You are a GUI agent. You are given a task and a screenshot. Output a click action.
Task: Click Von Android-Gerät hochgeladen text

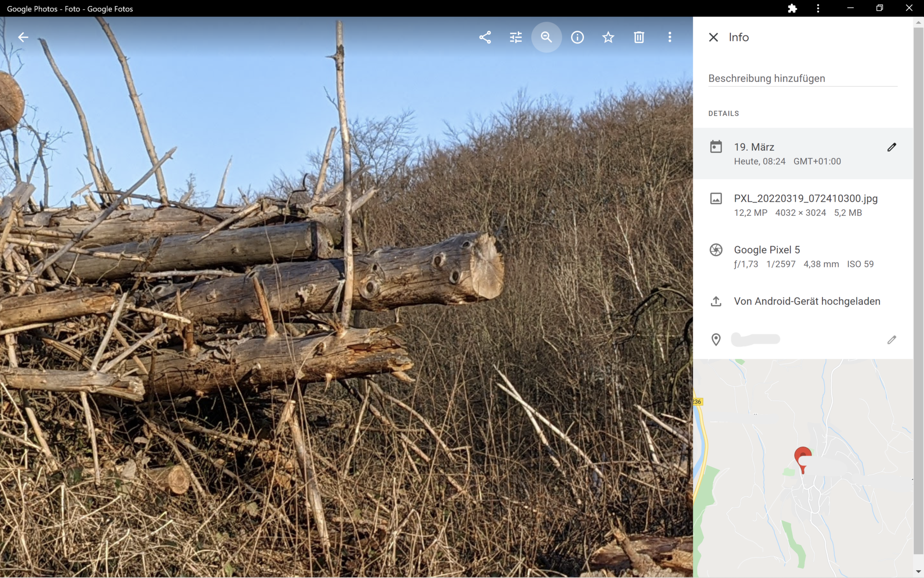click(x=807, y=302)
